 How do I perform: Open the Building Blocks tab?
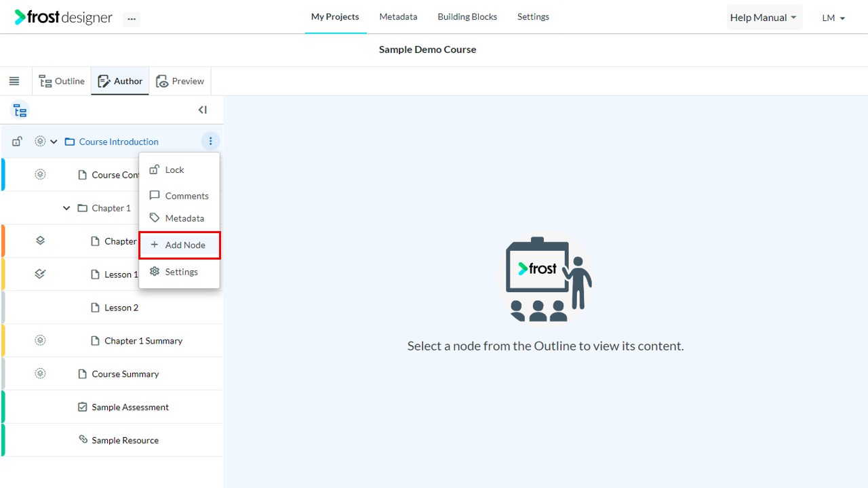[x=467, y=17]
